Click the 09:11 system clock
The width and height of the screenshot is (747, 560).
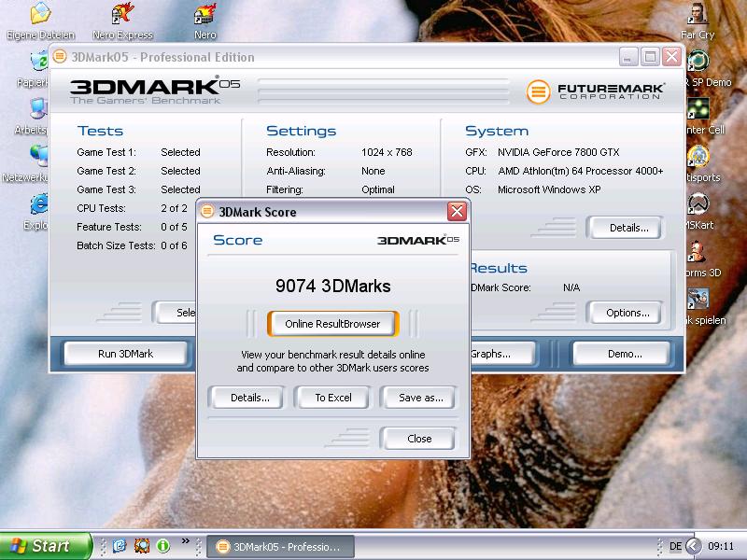(721, 546)
